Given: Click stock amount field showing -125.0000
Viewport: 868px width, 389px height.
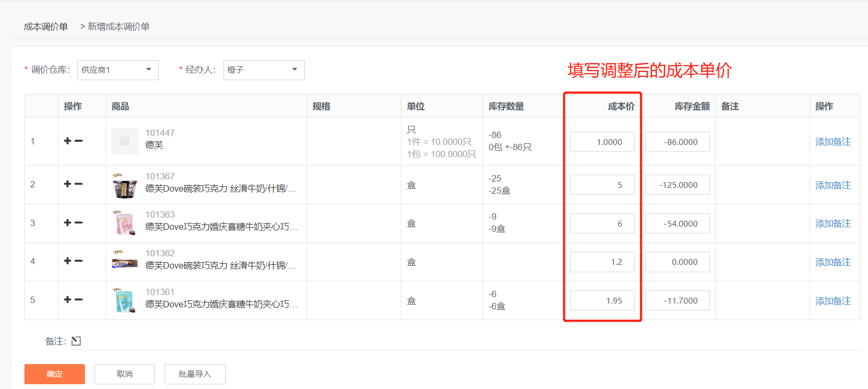Looking at the screenshot, I should pos(677,185).
